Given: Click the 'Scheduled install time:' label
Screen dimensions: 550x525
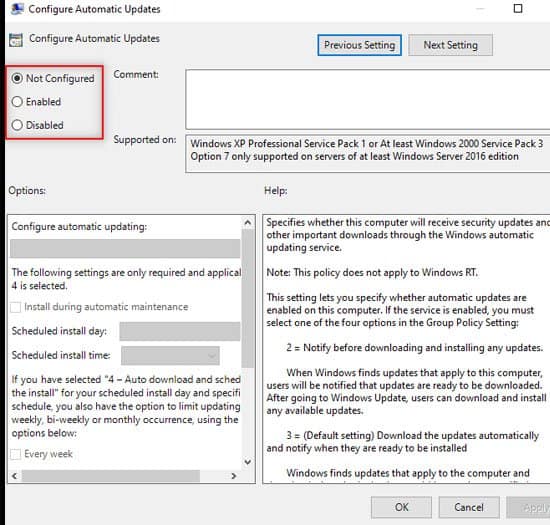Looking at the screenshot, I should tap(61, 355).
